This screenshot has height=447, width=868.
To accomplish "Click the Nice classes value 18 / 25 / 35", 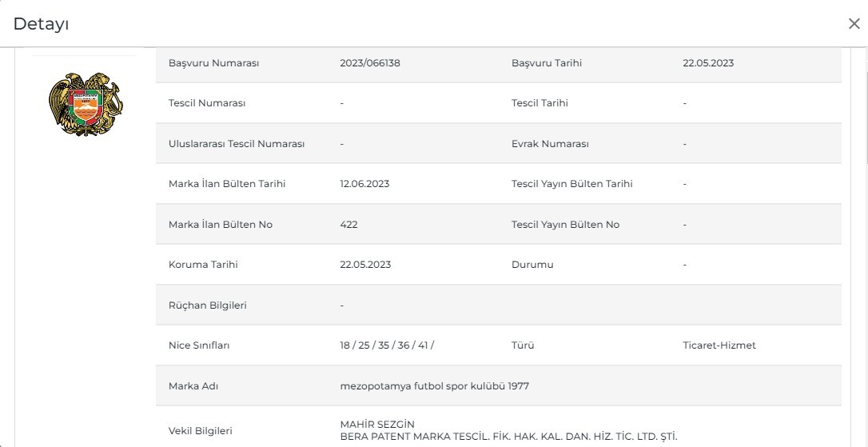I will (387, 345).
